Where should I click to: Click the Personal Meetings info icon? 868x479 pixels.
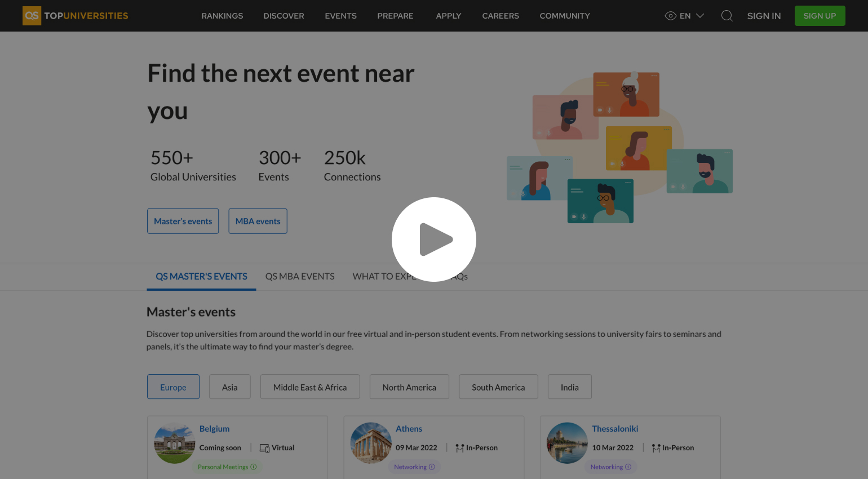click(254, 467)
